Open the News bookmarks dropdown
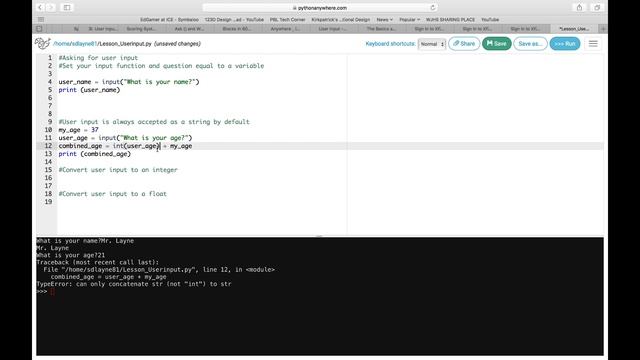This screenshot has height=360, width=640. [384, 20]
